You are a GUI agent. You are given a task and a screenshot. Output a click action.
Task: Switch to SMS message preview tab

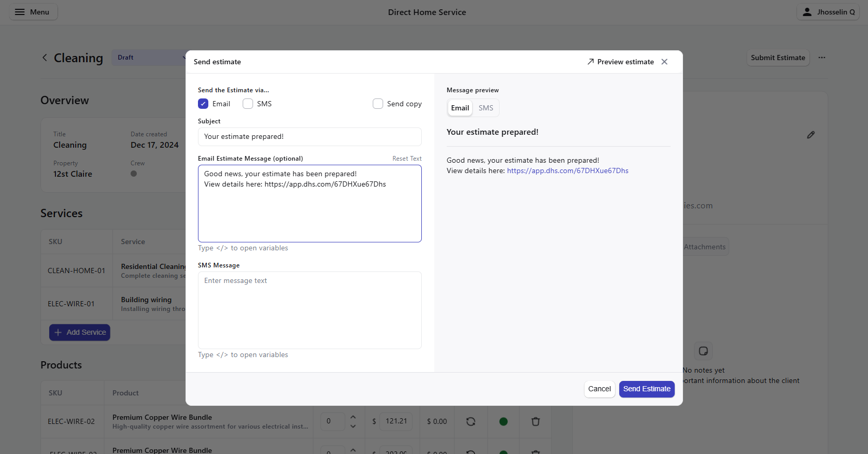point(486,108)
